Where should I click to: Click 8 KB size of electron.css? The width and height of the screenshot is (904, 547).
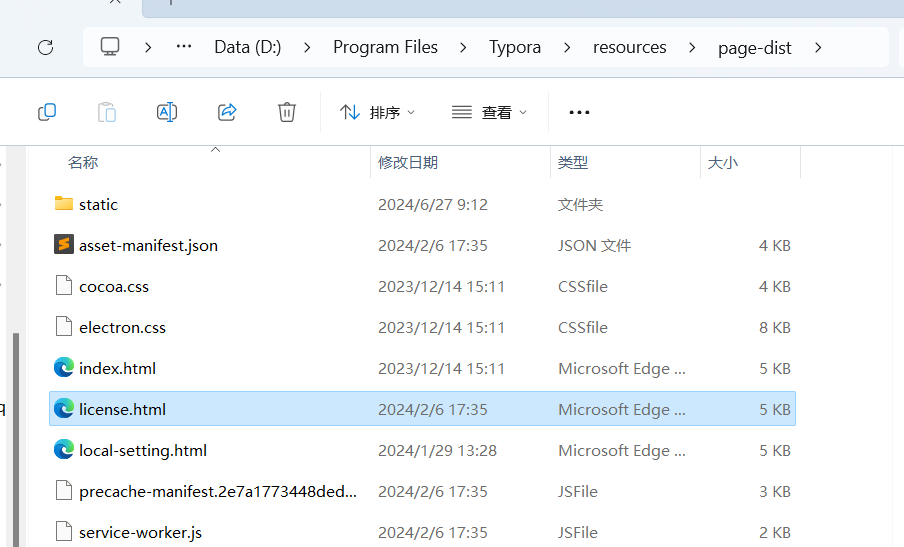(775, 327)
